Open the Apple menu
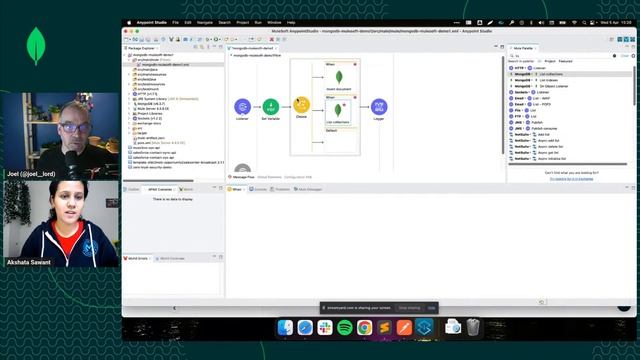Image resolution: width=640 pixels, height=360 pixels. (x=129, y=23)
